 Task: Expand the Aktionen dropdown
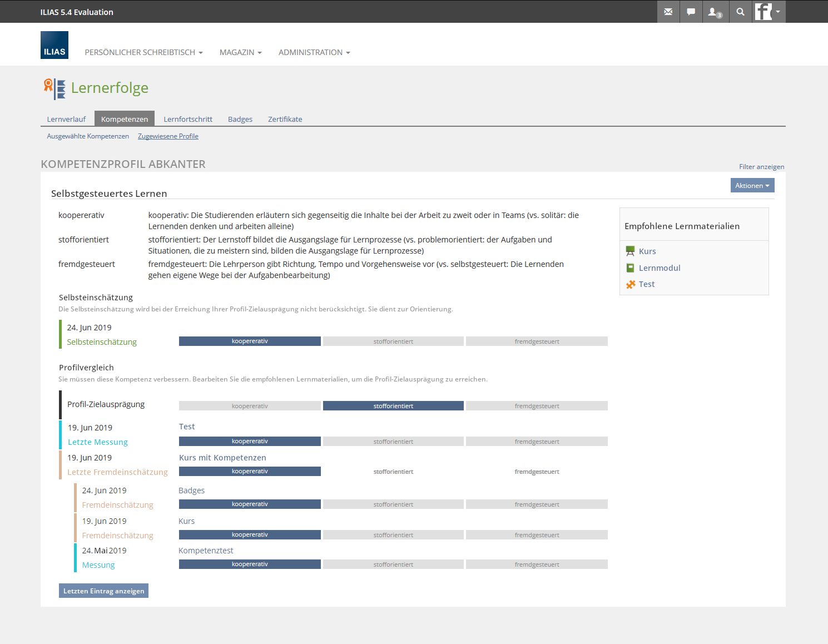tap(752, 186)
